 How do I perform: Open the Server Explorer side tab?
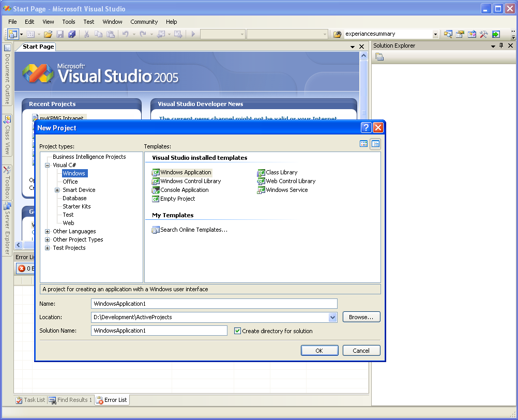pos(7,228)
